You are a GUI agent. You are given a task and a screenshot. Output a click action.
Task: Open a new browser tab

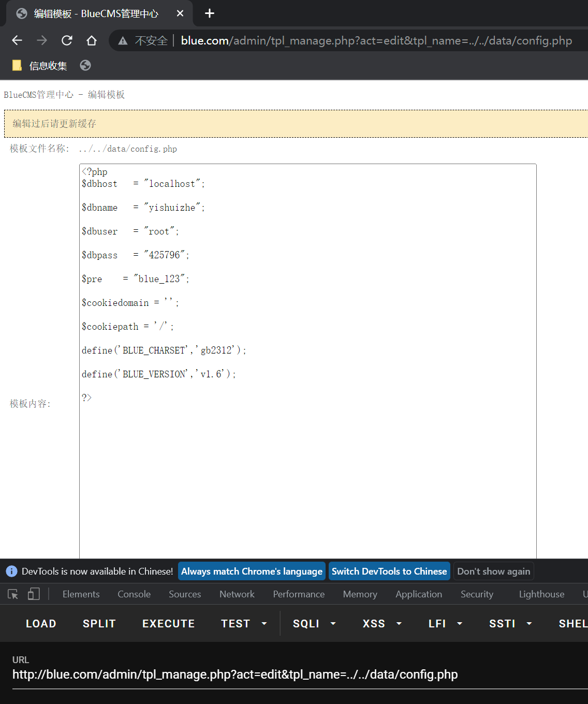210,13
